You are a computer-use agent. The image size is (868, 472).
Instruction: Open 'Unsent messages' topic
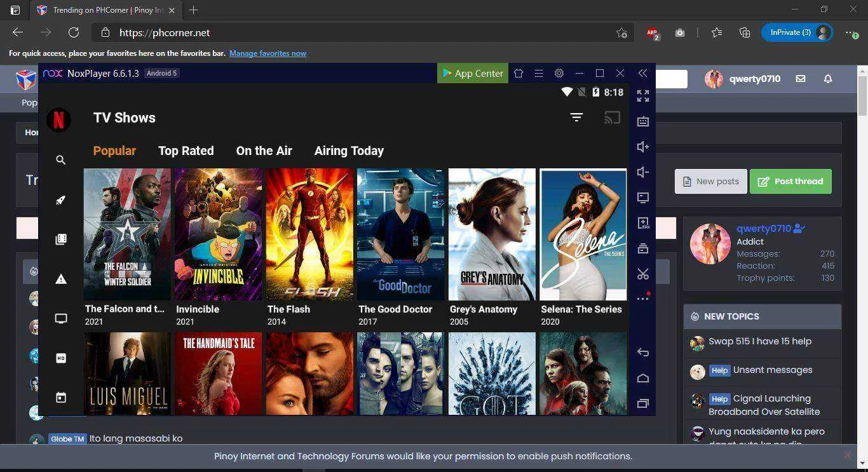click(773, 370)
